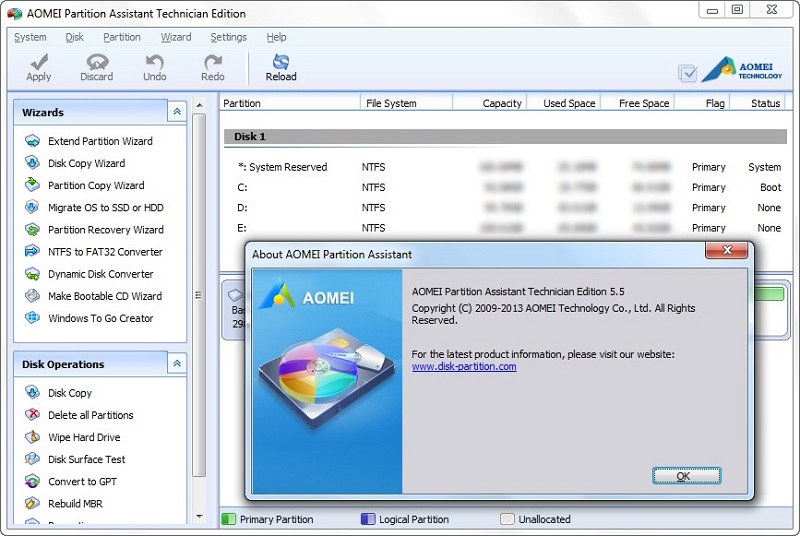The image size is (800, 536).
Task: Click the Wipe Hard Drive icon
Action: point(32,437)
